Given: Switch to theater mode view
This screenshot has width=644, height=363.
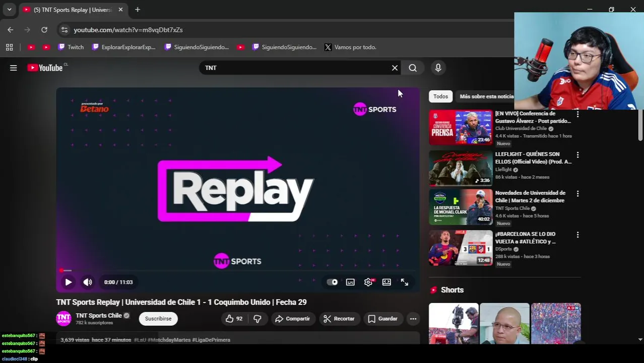Looking at the screenshot, I should tap(387, 282).
